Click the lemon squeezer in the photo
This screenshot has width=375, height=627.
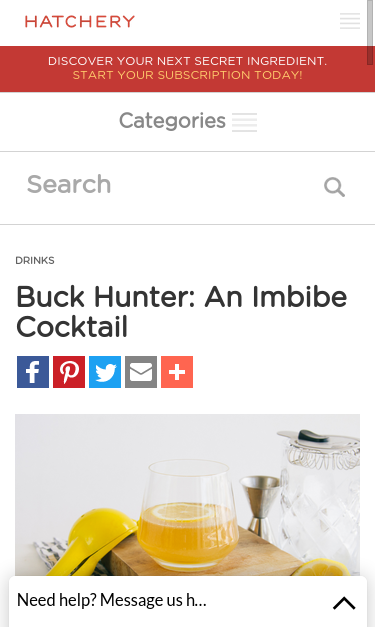[x=96, y=539]
